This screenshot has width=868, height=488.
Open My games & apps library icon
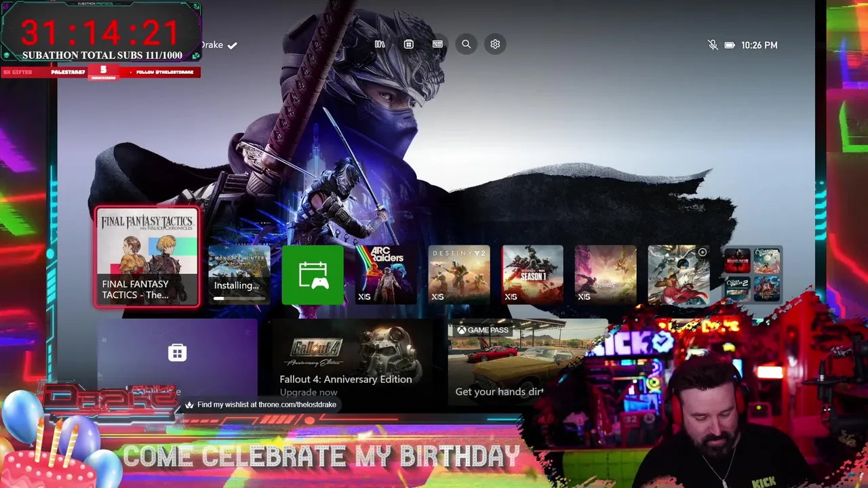380,44
